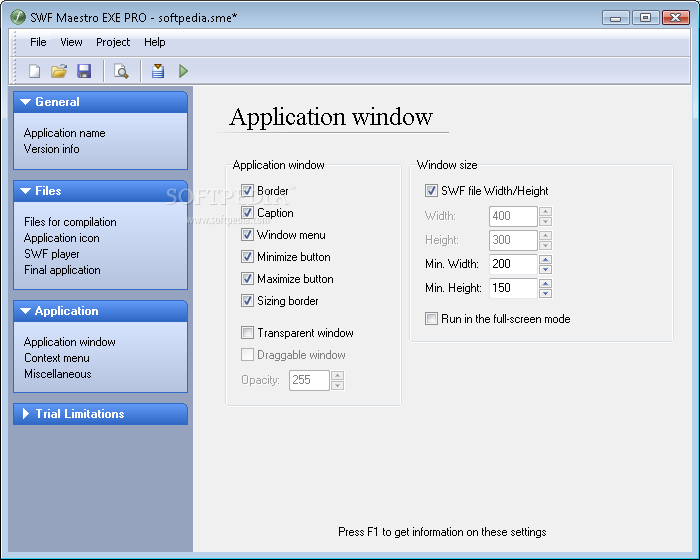
Task: Toggle Minimize button checkbox
Action: [247, 256]
